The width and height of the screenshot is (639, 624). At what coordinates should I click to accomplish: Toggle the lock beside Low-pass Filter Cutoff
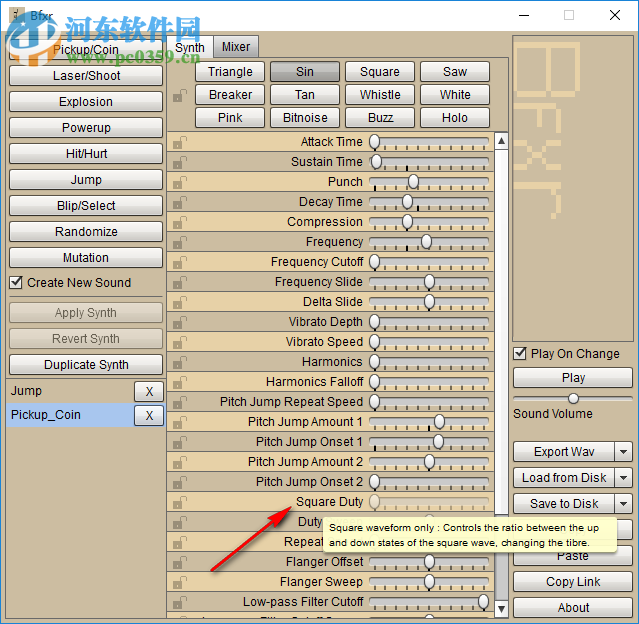[x=180, y=602]
